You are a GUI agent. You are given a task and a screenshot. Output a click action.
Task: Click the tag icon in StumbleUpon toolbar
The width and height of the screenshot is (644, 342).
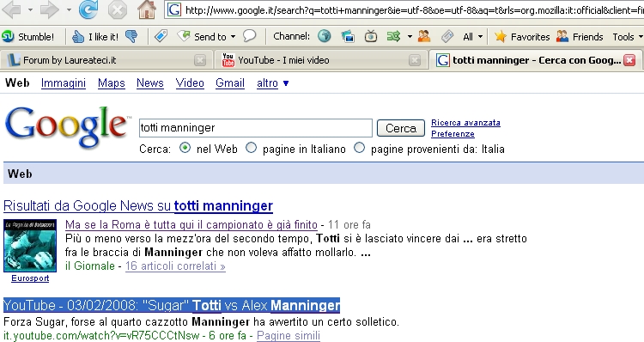(x=161, y=36)
